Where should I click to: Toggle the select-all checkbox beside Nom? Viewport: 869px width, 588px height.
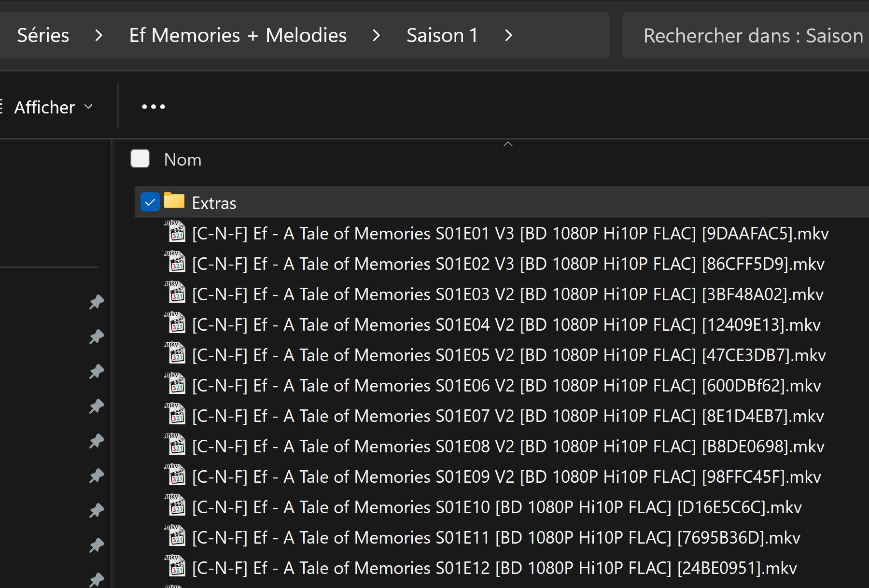click(x=140, y=159)
